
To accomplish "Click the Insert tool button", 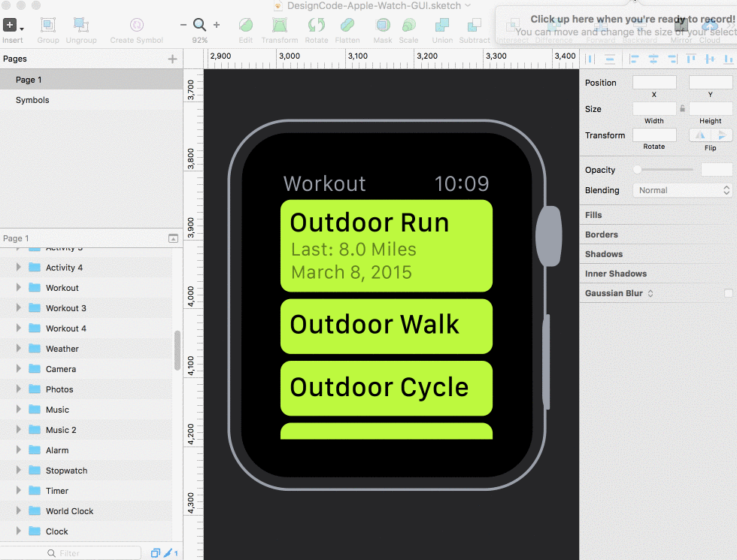I will coord(10,26).
